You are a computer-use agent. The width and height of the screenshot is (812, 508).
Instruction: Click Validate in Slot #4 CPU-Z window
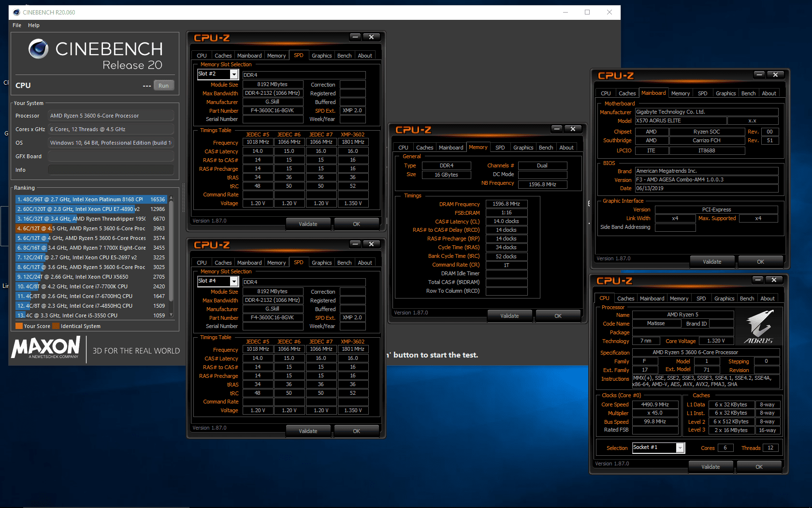pyautogui.click(x=308, y=431)
